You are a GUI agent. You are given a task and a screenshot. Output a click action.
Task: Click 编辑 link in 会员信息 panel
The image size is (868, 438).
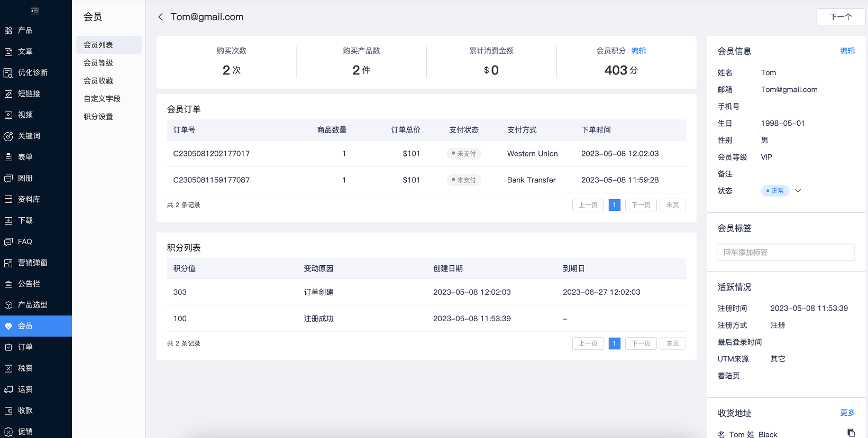(847, 51)
